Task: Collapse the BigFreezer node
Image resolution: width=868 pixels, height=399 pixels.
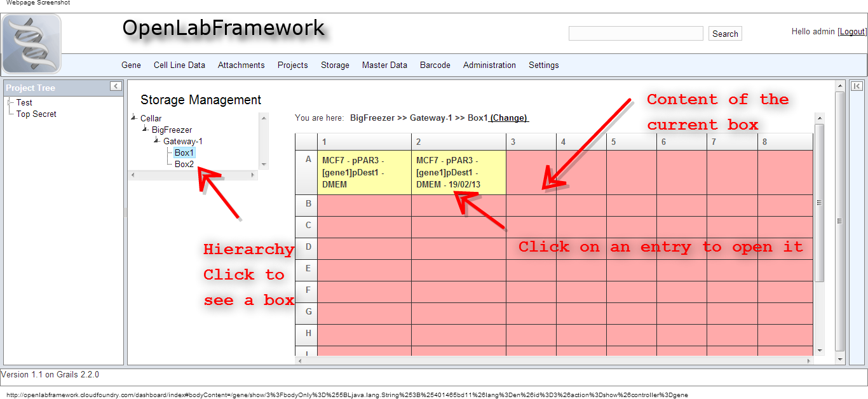Action: [x=144, y=130]
